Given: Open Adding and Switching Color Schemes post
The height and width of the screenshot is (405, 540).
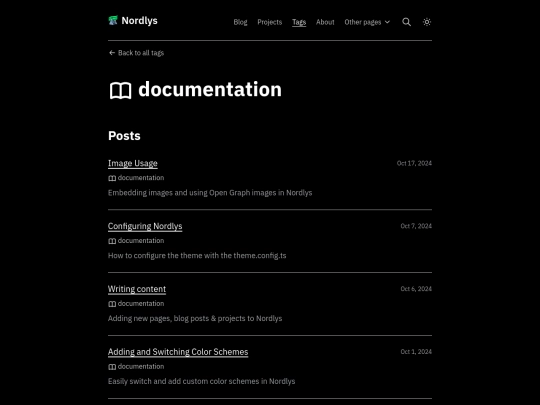Looking at the screenshot, I should pos(178,352).
